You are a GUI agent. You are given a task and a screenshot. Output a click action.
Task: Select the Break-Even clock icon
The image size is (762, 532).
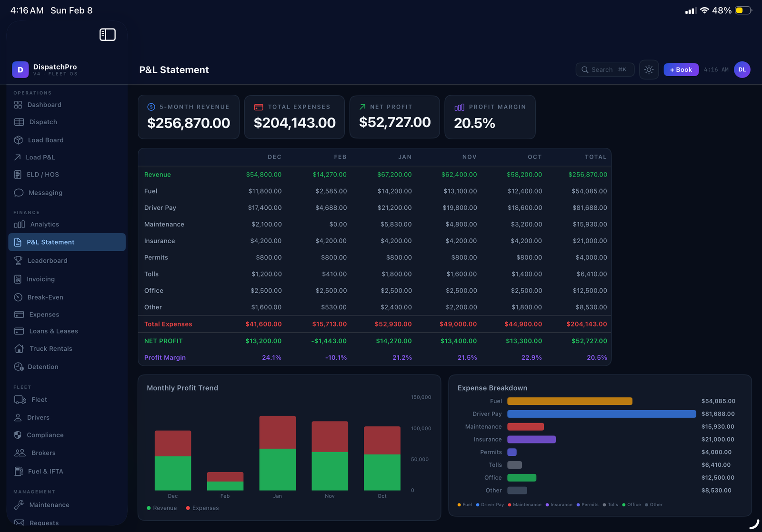(x=19, y=297)
